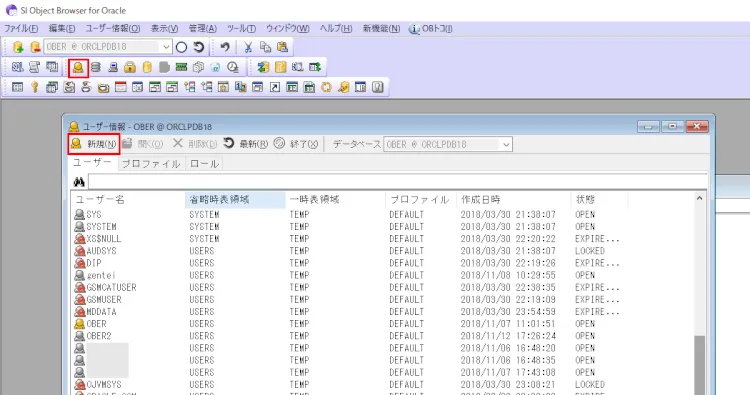Click the green memory chip icon
The width and height of the screenshot is (750, 395).
[x=181, y=67]
